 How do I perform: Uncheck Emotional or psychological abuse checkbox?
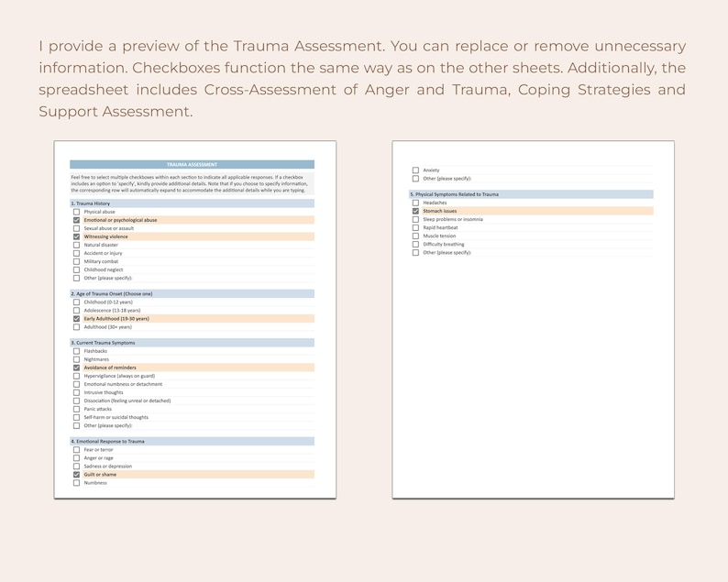(77, 220)
